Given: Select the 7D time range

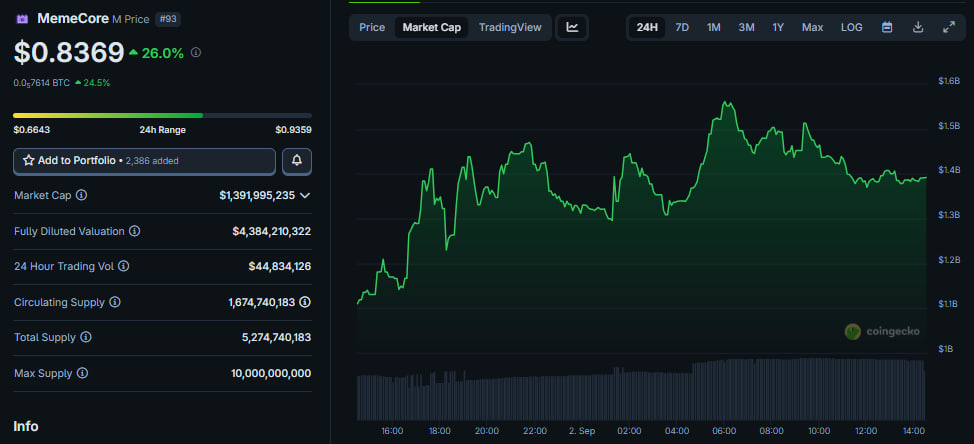Looking at the screenshot, I should click(x=682, y=27).
